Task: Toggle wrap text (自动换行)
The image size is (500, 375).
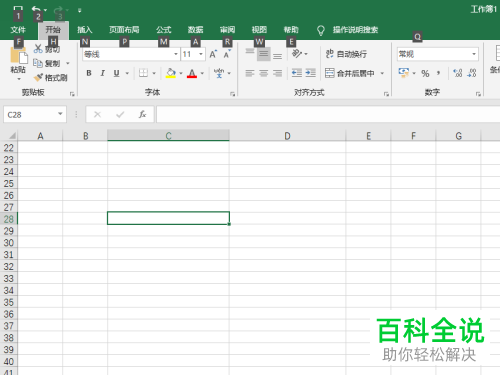Action: tap(347, 54)
